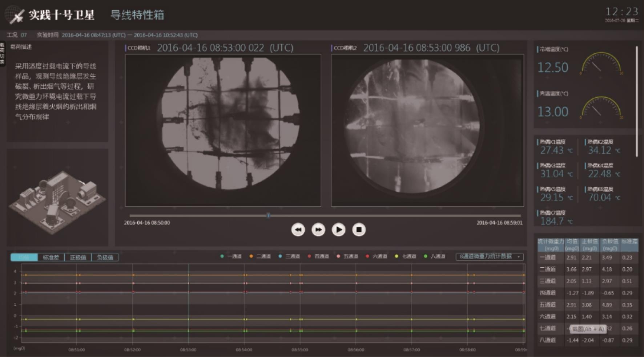Toggle the 四通道 legend series
This screenshot has height=357, width=644.
coord(318,256)
